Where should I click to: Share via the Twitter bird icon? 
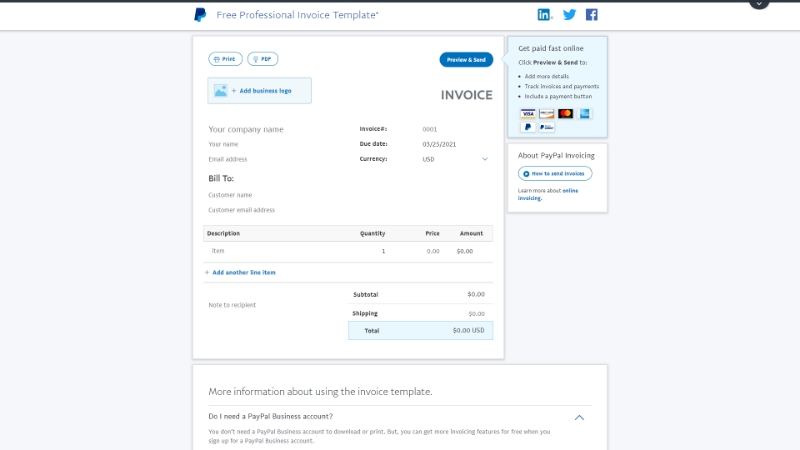point(569,15)
